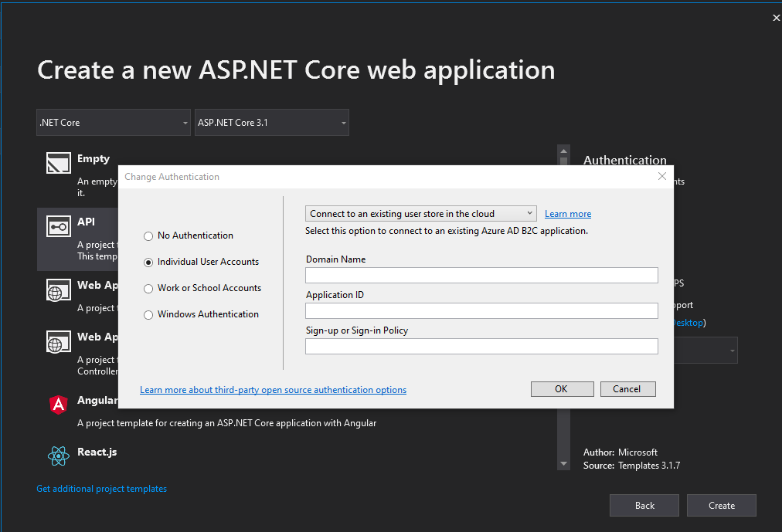Close the Change Authentication dialog
The image size is (782, 532).
click(661, 176)
